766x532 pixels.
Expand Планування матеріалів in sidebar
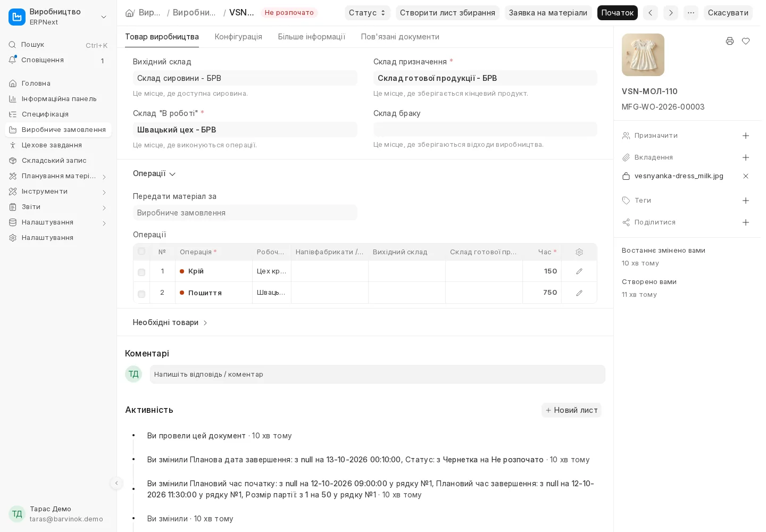[x=104, y=177]
